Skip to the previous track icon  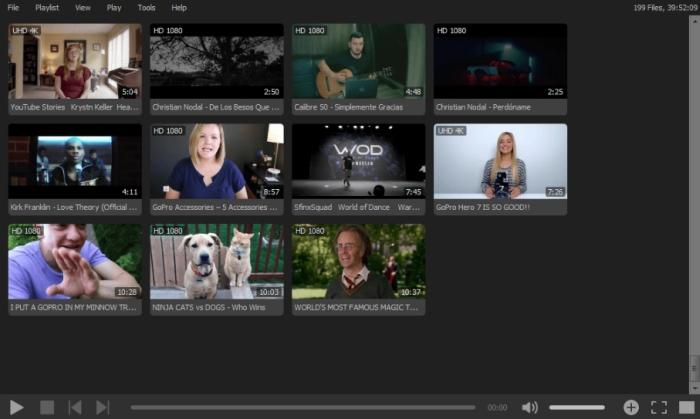[x=75, y=407]
